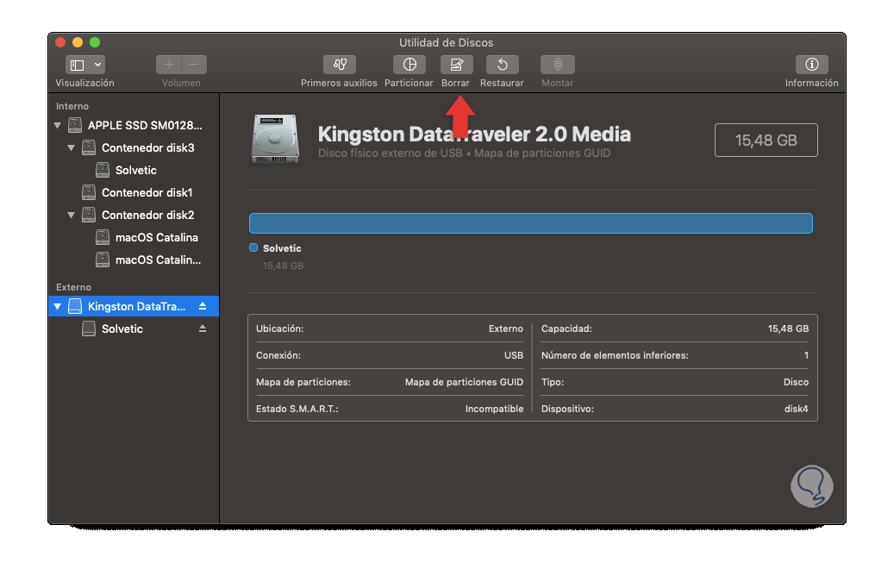Click the Conexión USB value
The height and width of the screenshot is (588, 894).
pyautogui.click(x=514, y=355)
